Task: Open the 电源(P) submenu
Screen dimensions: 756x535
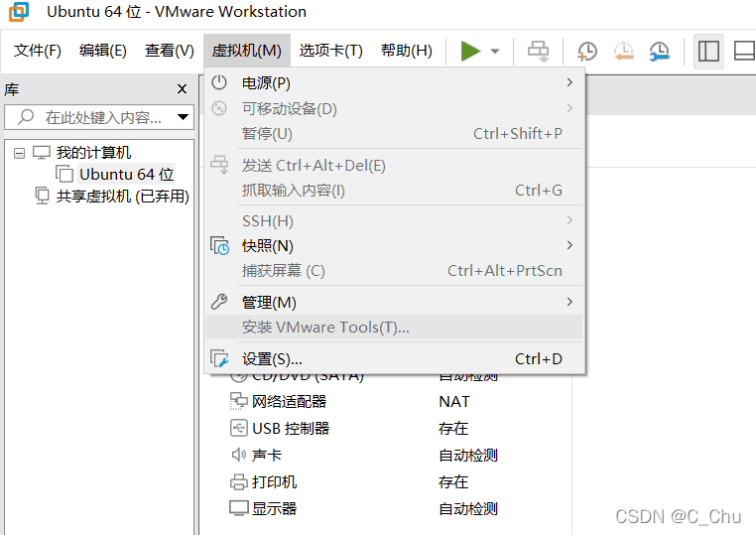Action: (x=394, y=83)
